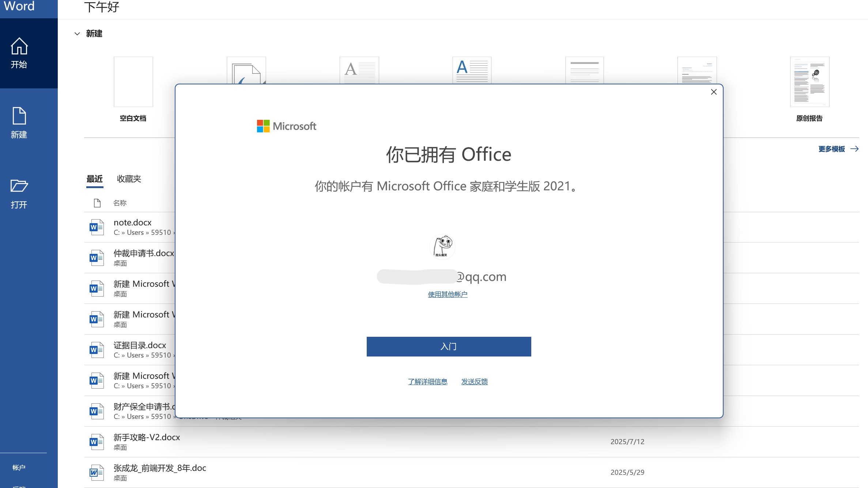868x488 pixels.
Task: Switch to the 收藏夹 tab
Action: (x=129, y=179)
